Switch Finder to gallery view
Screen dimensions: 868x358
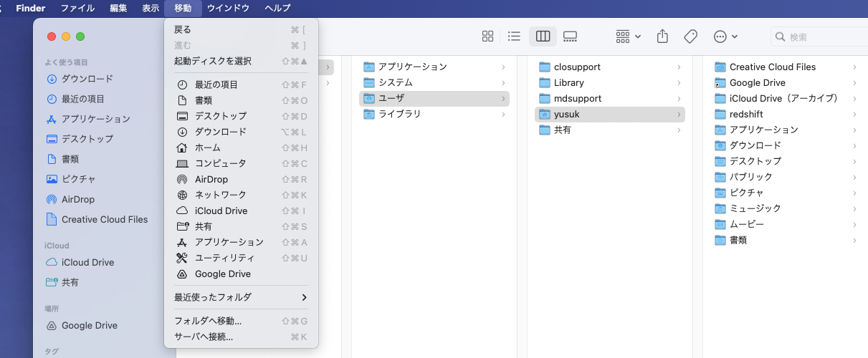click(571, 37)
